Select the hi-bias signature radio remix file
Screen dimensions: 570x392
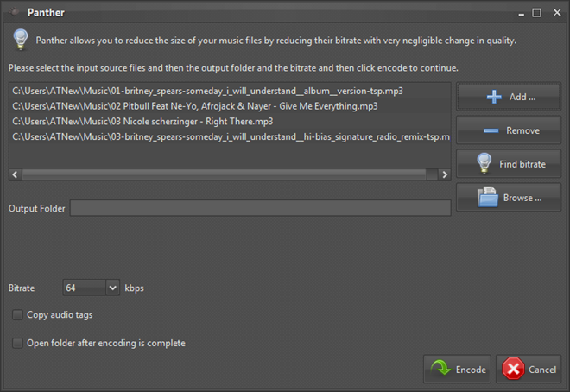[230, 136]
